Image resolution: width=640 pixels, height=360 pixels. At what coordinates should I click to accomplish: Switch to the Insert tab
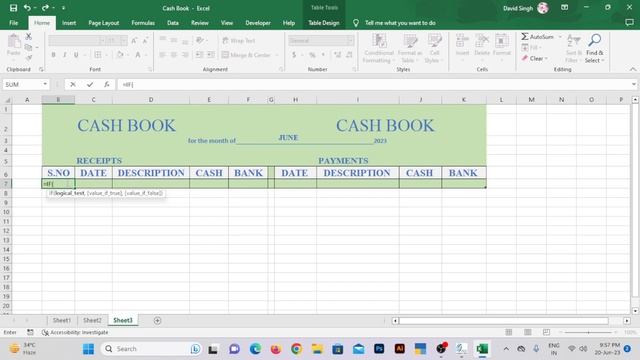pos(69,23)
